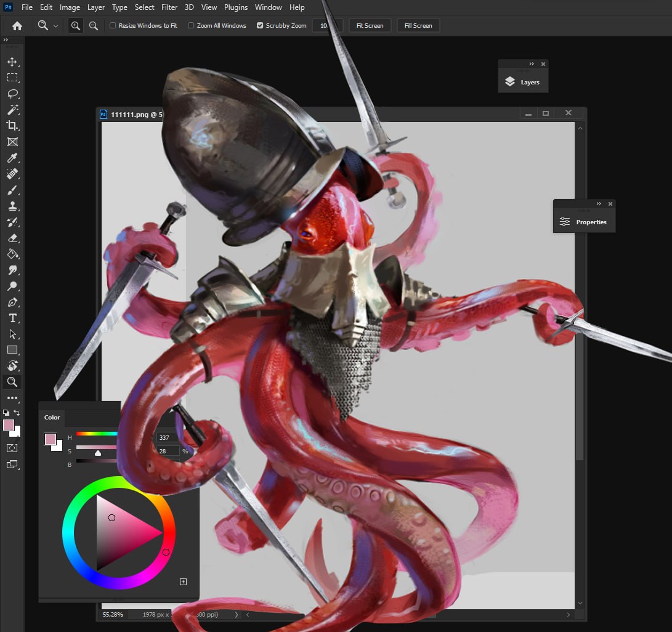Select the Spot Healing Brush tool
Screen dimensions: 672x632
point(12,174)
